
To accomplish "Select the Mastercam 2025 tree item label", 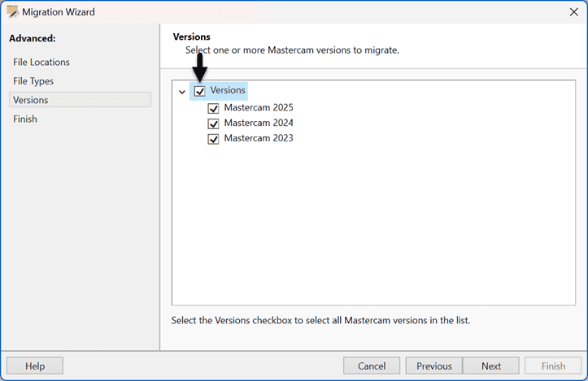I will tap(258, 107).
